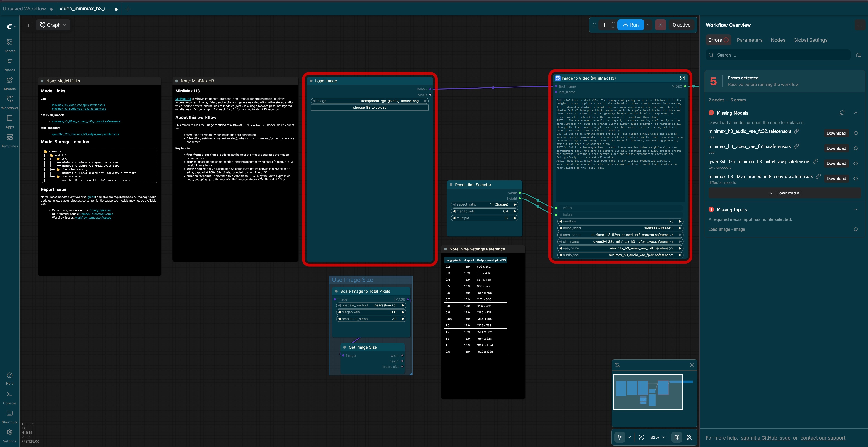
Task: Open the Console panel
Action: [10, 398]
